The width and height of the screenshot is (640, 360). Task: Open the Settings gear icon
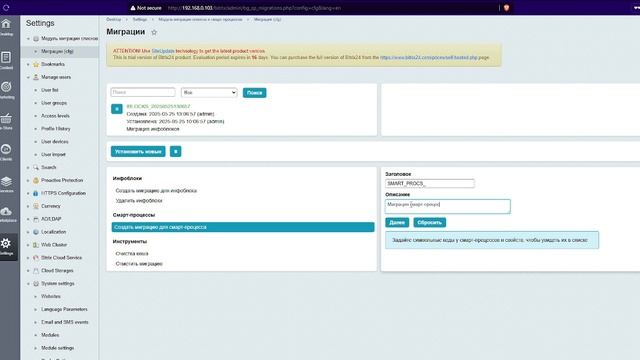(6, 244)
